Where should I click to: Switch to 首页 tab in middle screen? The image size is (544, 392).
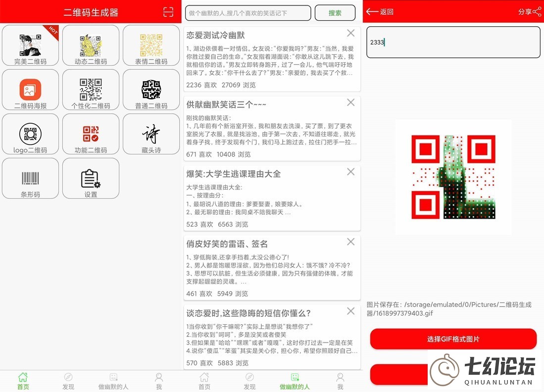(204, 381)
